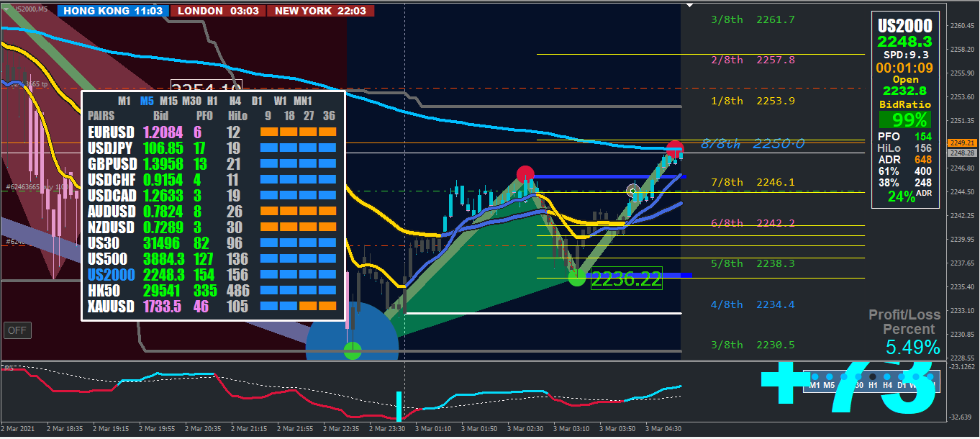Click the 5/8th 2238.3 level label
Viewport: 980px width, 439px height.
coord(753,263)
